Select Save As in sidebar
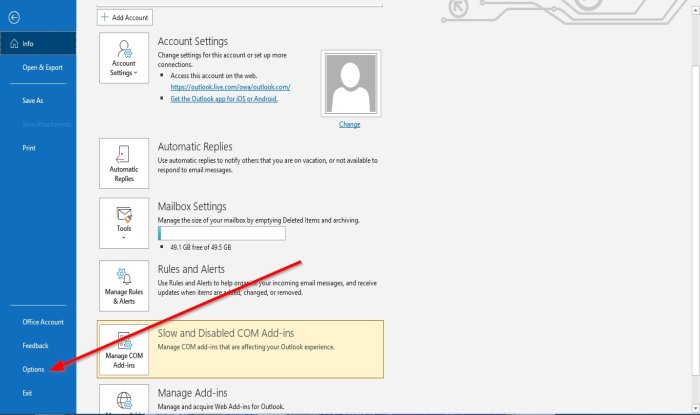Viewport: 700px width, 415px height. tap(33, 100)
